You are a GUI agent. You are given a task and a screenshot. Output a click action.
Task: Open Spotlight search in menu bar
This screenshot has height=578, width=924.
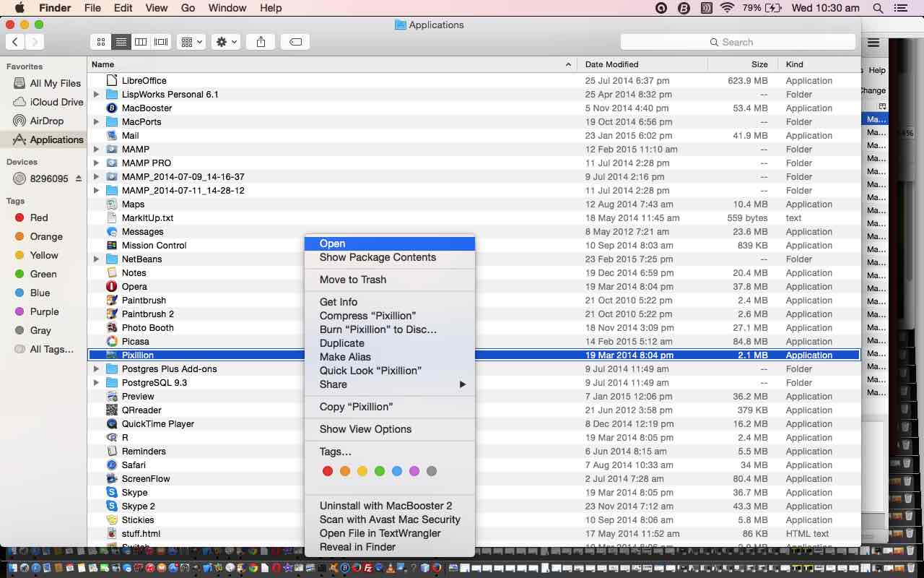878,8
